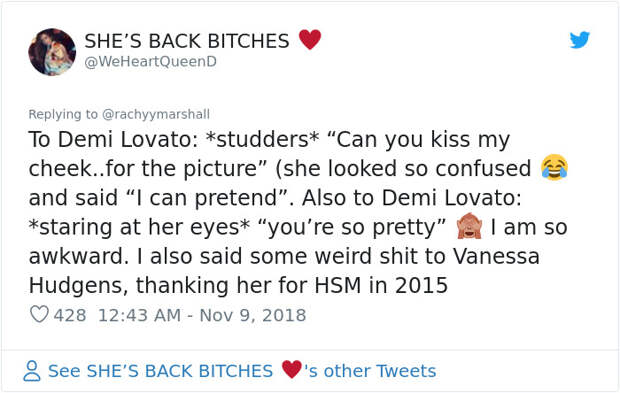
Task: Open display name SHE'S BACK BITCHES
Action: click(187, 41)
